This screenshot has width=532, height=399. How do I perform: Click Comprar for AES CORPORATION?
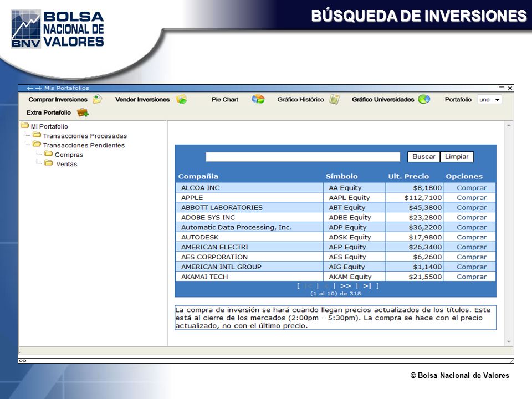click(x=472, y=257)
